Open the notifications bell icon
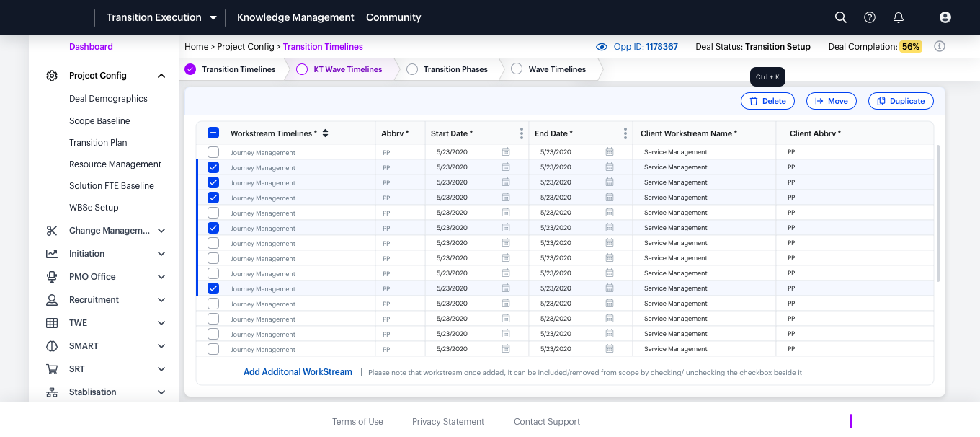Image resolution: width=980 pixels, height=437 pixels. point(899,17)
